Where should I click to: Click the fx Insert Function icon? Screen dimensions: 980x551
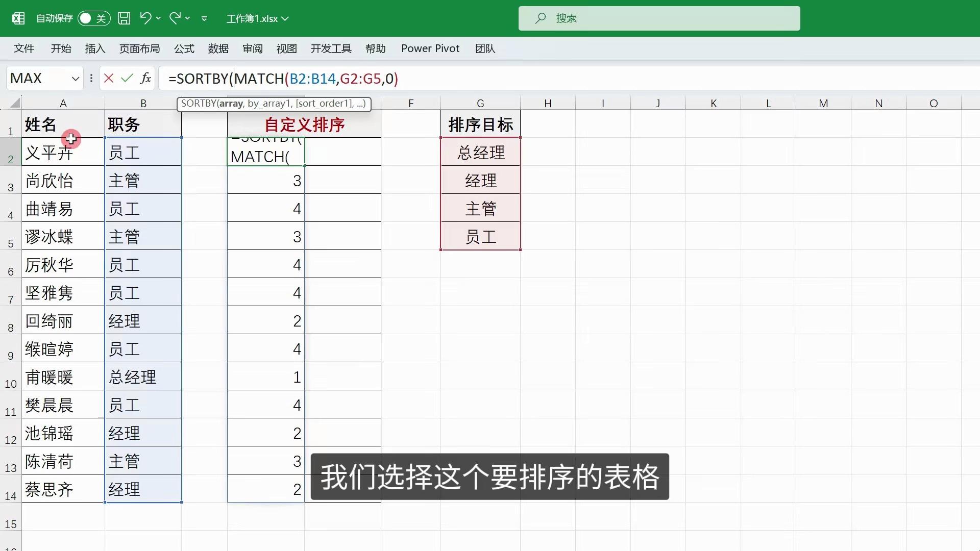145,78
